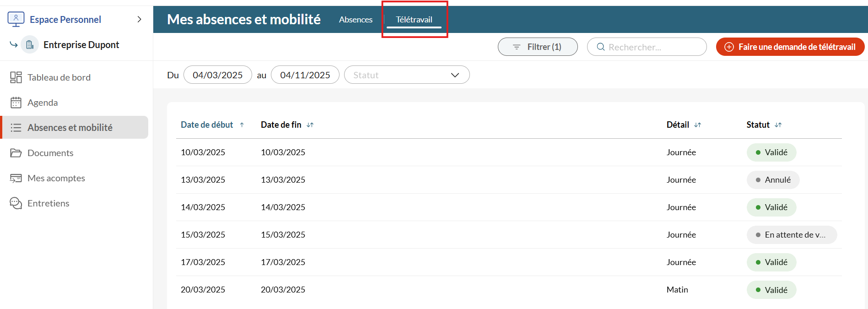Click the Date de fin sort arrows icon

[x=310, y=125]
